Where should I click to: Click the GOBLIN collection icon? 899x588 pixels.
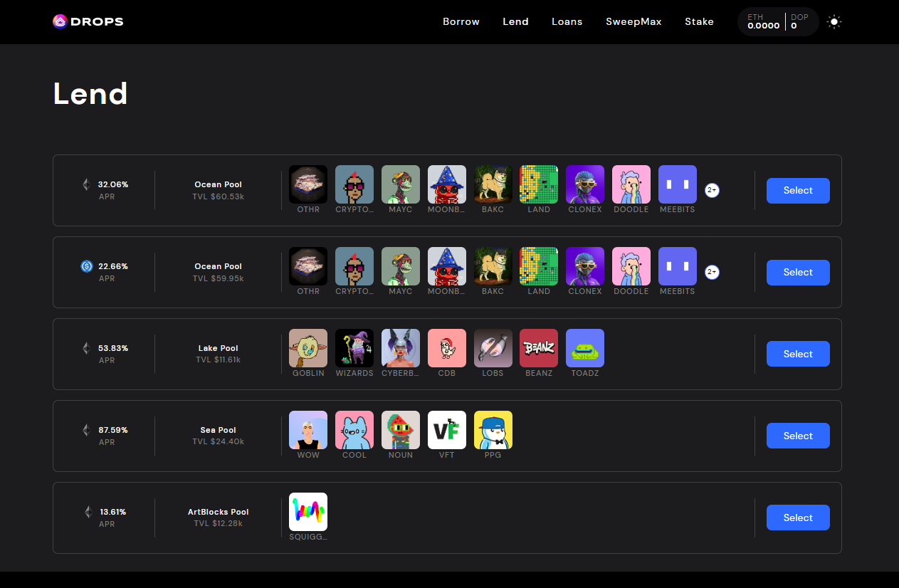tap(308, 348)
